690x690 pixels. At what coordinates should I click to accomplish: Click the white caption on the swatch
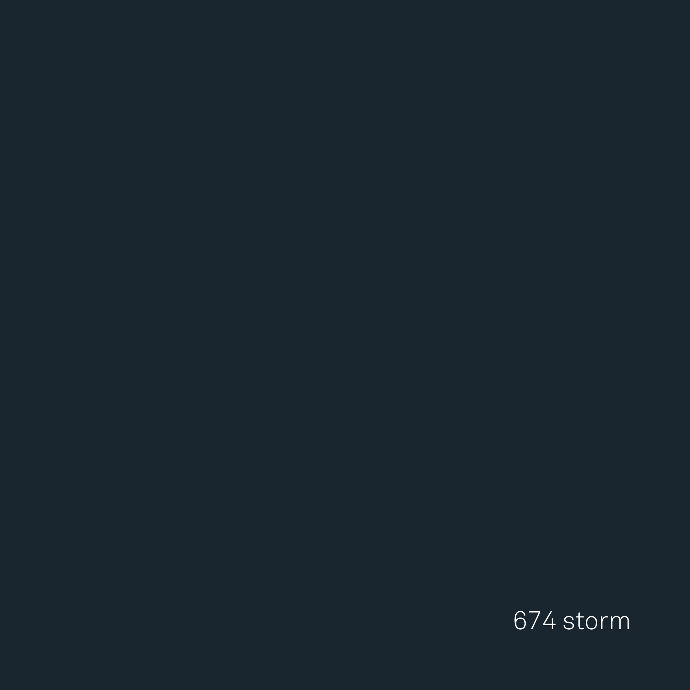572,620
